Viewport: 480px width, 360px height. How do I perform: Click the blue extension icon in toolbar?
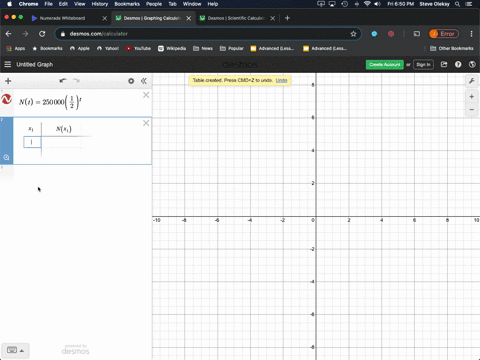click(374, 34)
